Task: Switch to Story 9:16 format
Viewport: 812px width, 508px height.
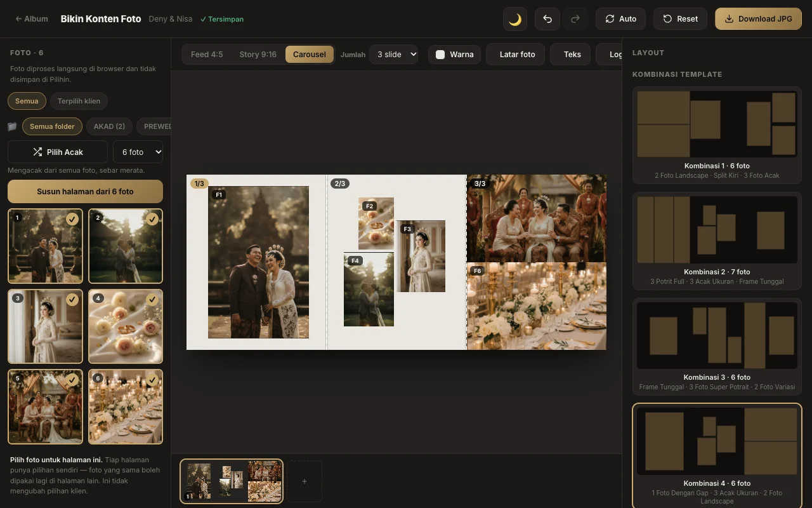Action: tap(258, 54)
